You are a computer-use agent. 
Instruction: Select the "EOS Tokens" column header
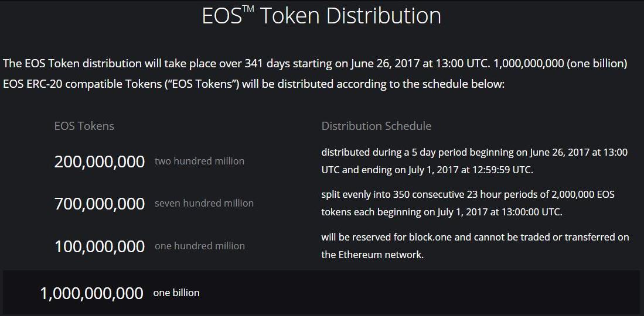tap(84, 126)
